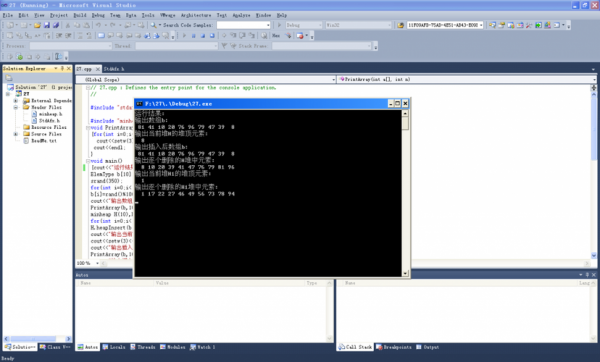Collapse the void main() code region
This screenshot has height=362, width=600.
coord(88,161)
